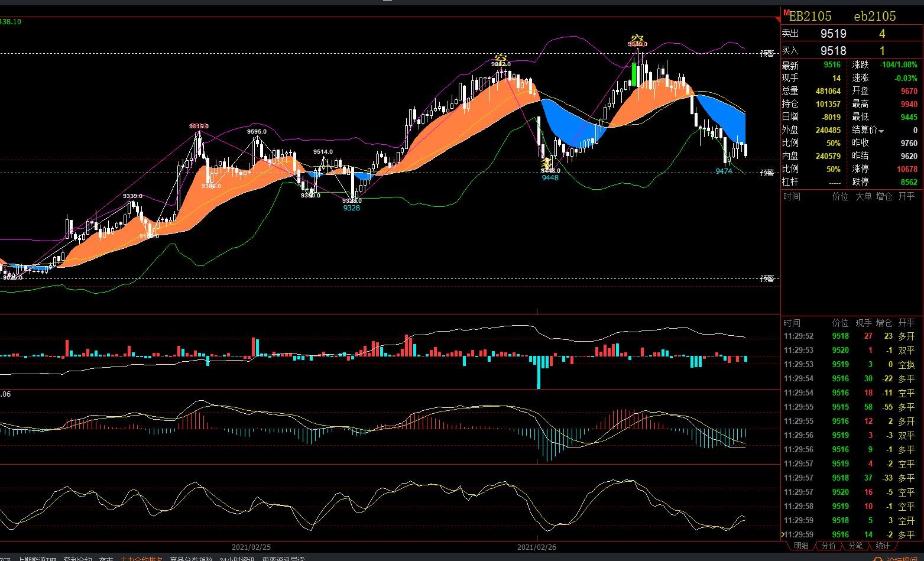Image resolution: width=924 pixels, height=561 pixels.
Task: Click the 预警 label beside the 9474 line
Action: 767,173
